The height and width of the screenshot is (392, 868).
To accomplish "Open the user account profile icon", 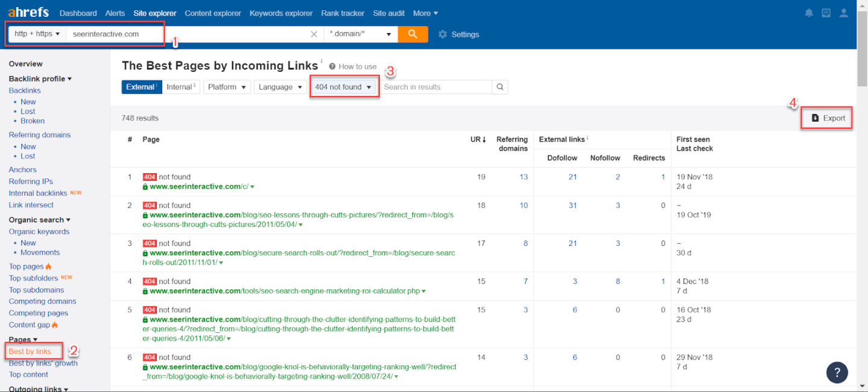I will [x=844, y=13].
